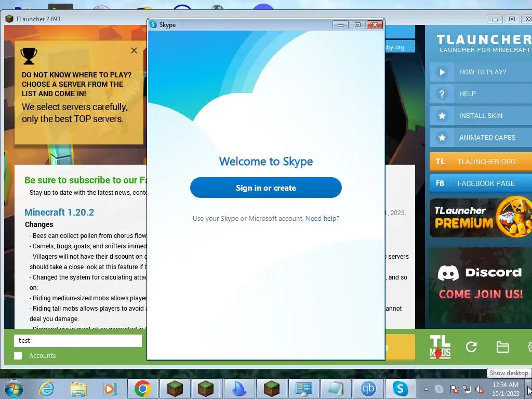Show hidden system tray icons
The image size is (532, 399).
(426, 389)
